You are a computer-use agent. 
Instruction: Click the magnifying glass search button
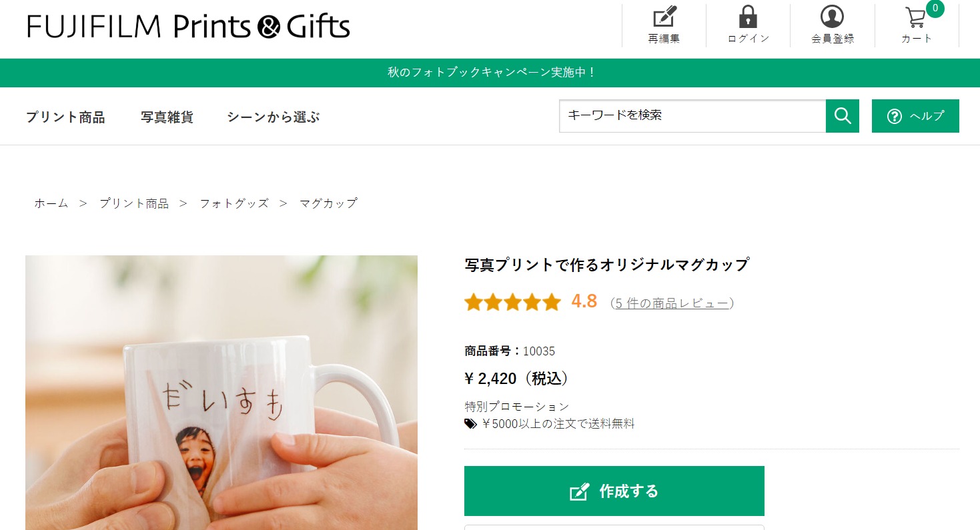(842, 116)
